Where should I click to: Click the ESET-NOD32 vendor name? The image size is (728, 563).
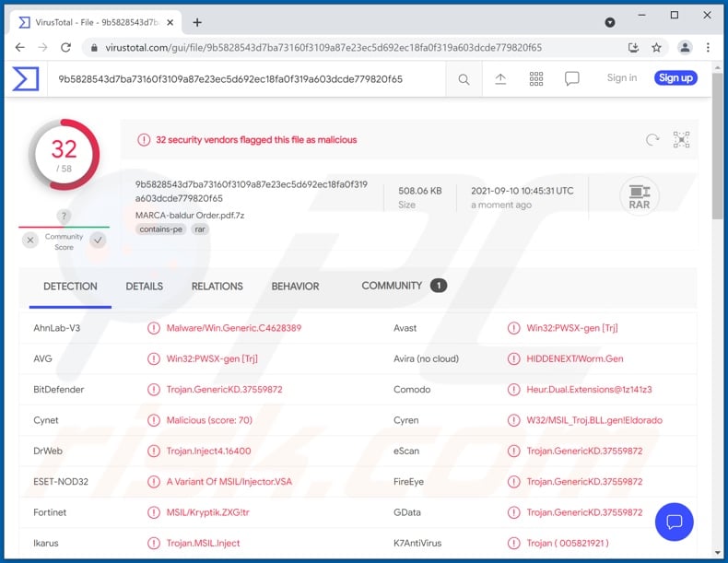click(61, 481)
